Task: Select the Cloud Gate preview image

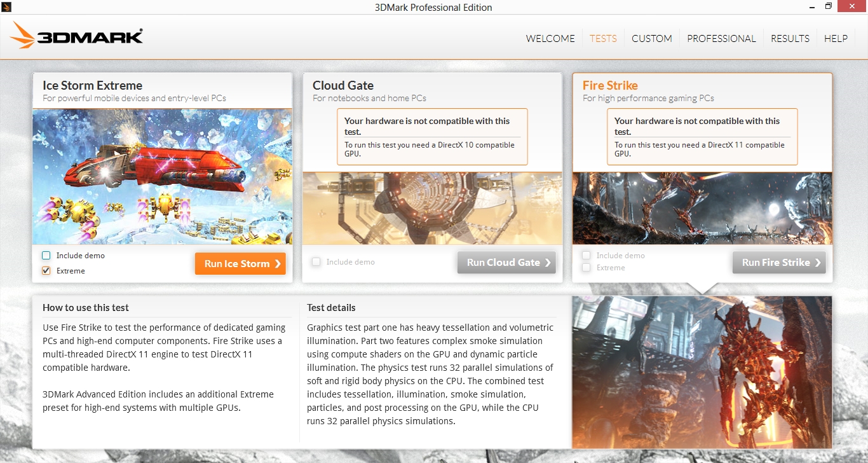Action: click(x=432, y=208)
